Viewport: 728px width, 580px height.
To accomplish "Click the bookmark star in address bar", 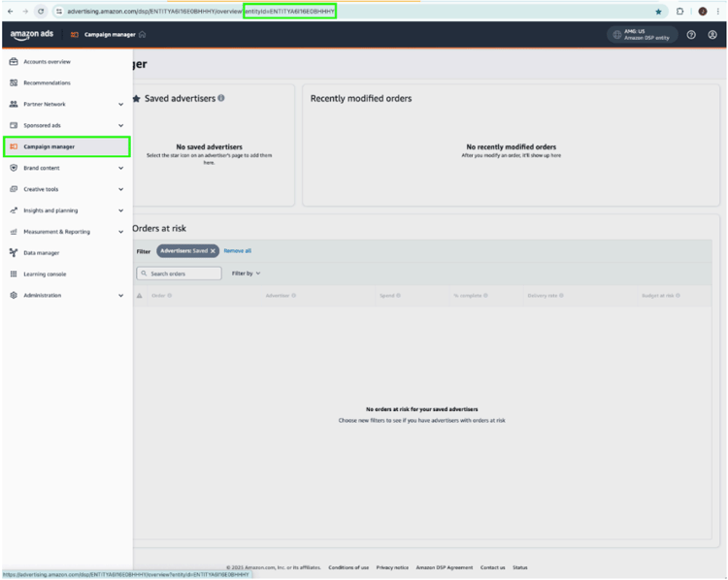I will point(658,12).
